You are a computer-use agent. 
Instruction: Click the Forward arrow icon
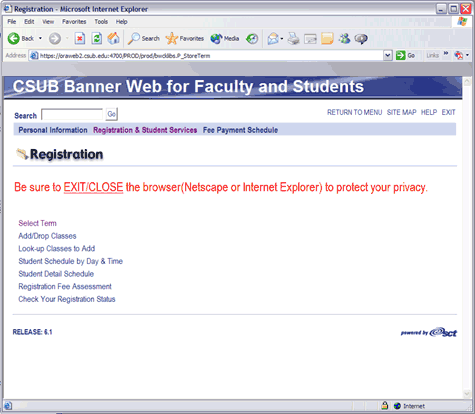tap(55, 39)
